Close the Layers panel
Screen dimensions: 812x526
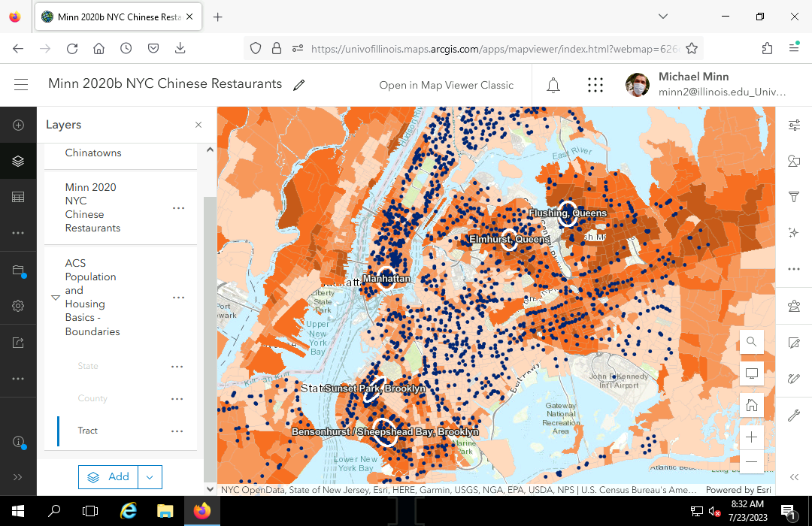point(198,125)
